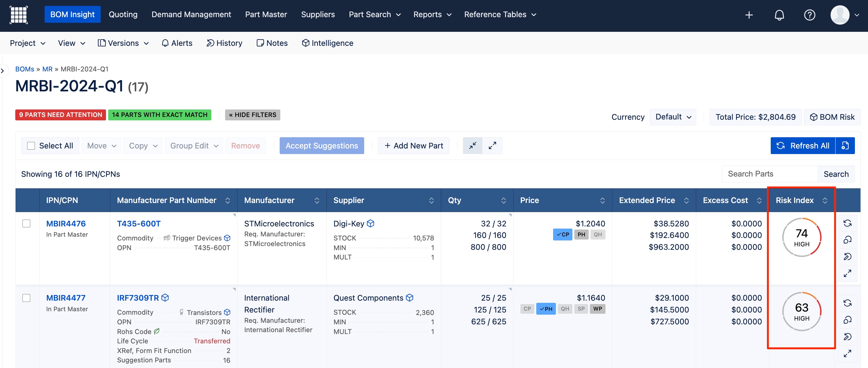Open the user avatar menu
Viewport: 868px width, 368px height.
845,15
